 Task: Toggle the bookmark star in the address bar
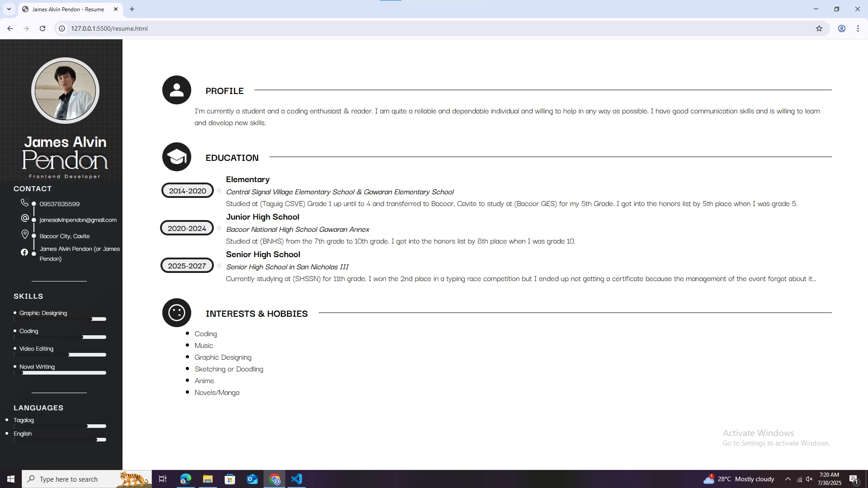(x=819, y=28)
